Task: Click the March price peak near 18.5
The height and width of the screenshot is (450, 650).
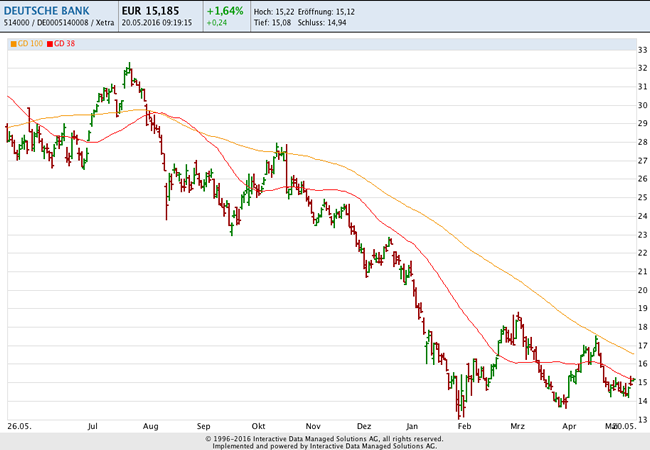Action: (x=519, y=316)
